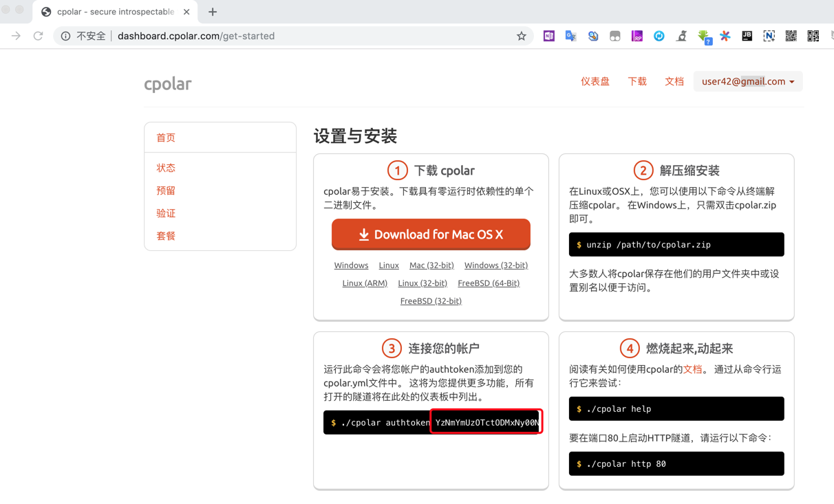834x504 pixels.
Task: Click the unzip /path/to/cpolar.zip command box
Action: coord(676,245)
